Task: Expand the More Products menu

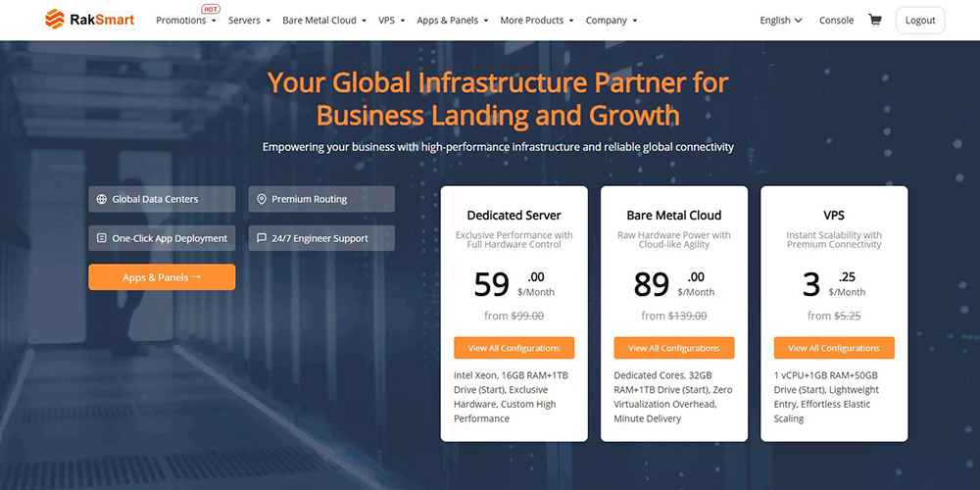Action: tap(536, 21)
